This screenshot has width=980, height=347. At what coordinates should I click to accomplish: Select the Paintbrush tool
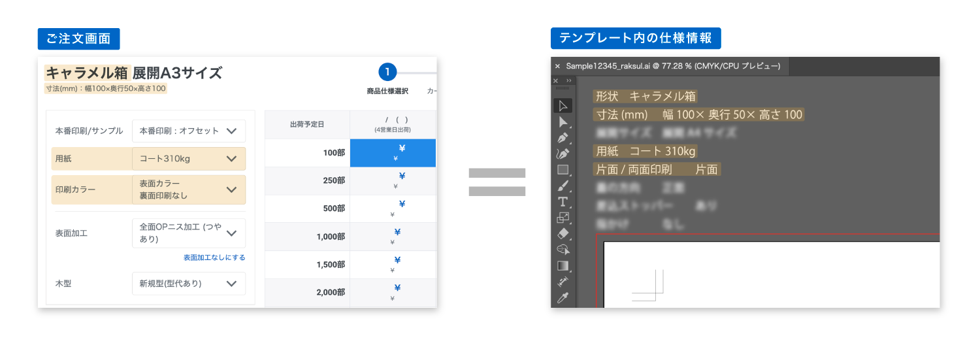pos(563,186)
